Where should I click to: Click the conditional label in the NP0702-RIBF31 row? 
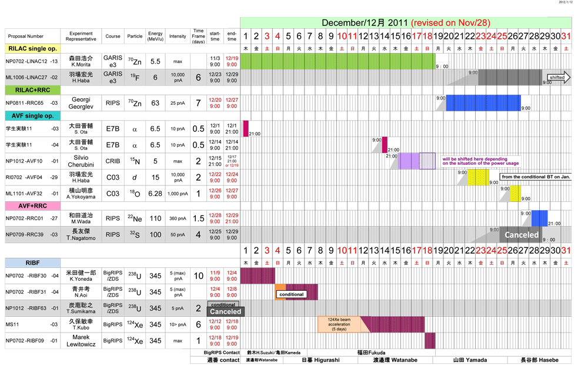click(x=292, y=294)
